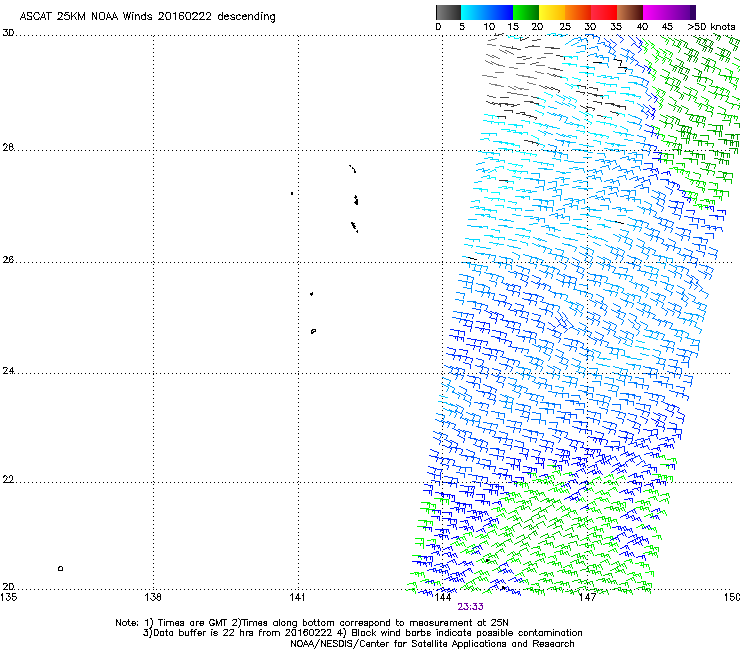This screenshot has height=650, width=740.
Task: Select the latitude axis label '28'
Action: pos(8,148)
